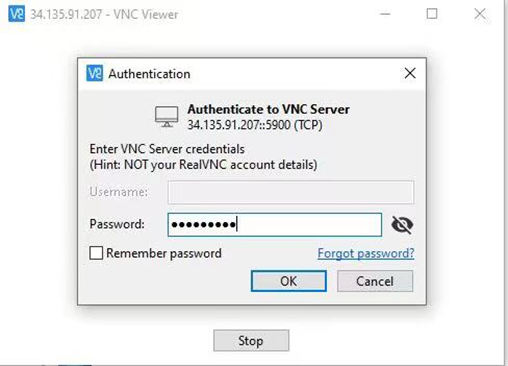Viewport: 508px width, 366px height.
Task: Show the password using the crossed-eye icon
Action: tap(402, 225)
